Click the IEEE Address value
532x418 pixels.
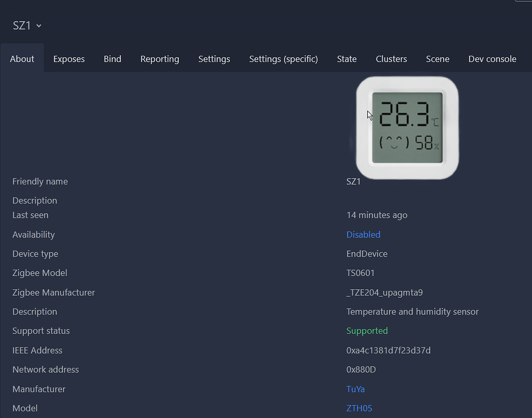click(x=388, y=350)
